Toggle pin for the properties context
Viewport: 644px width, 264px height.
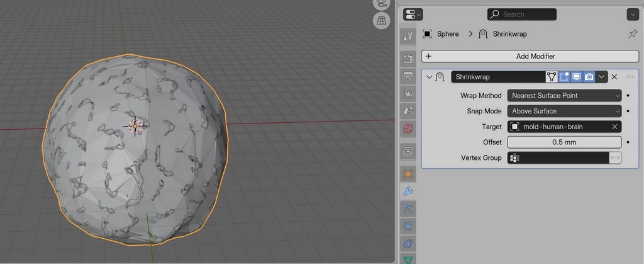pos(633,34)
